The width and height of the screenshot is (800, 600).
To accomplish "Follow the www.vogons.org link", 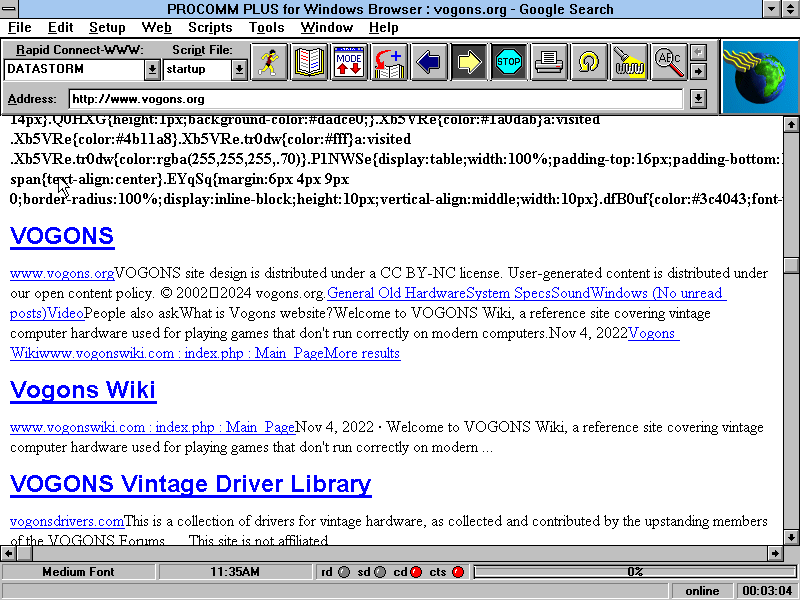I will pos(62,273).
